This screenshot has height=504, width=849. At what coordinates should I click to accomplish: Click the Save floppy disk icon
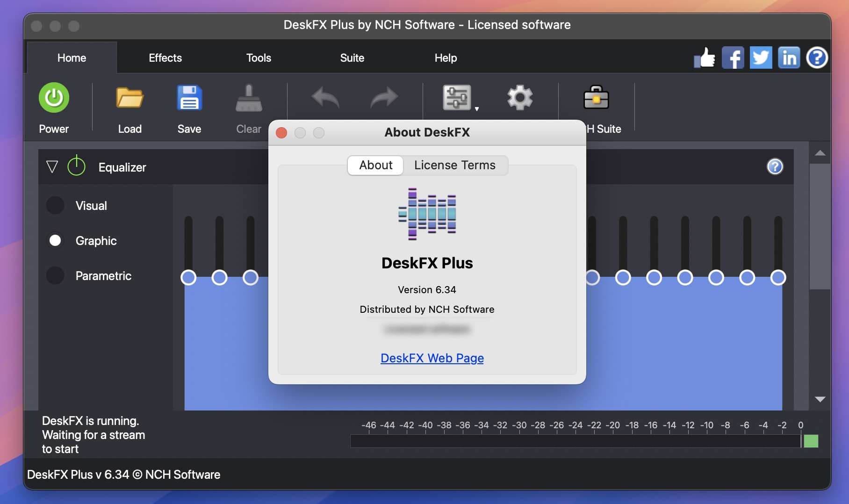[189, 98]
